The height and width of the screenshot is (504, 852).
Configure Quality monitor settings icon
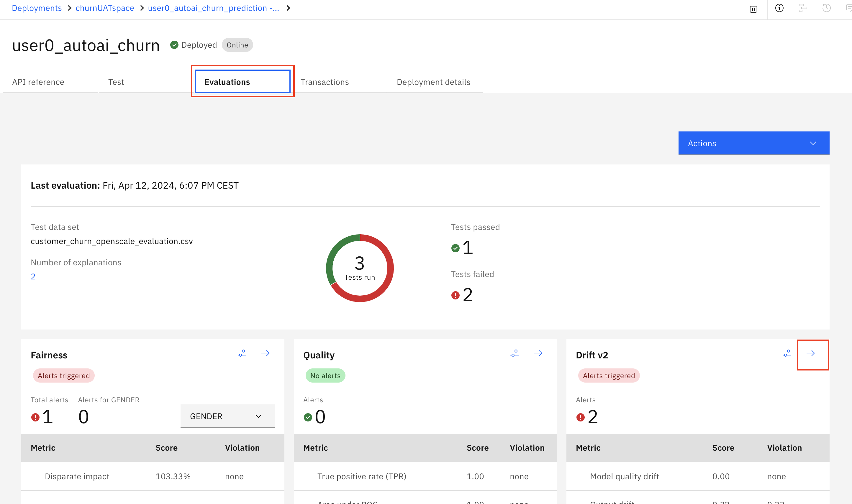coord(514,353)
